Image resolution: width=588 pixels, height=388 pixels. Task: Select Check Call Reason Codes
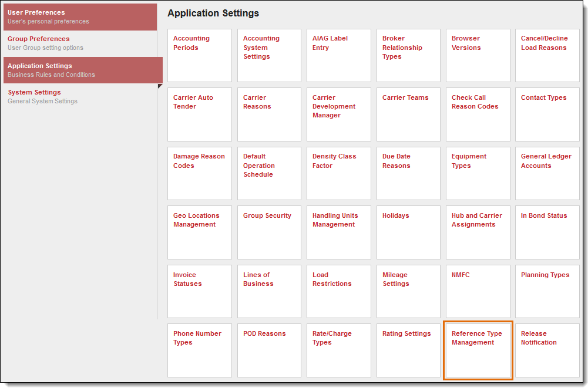tap(478, 114)
